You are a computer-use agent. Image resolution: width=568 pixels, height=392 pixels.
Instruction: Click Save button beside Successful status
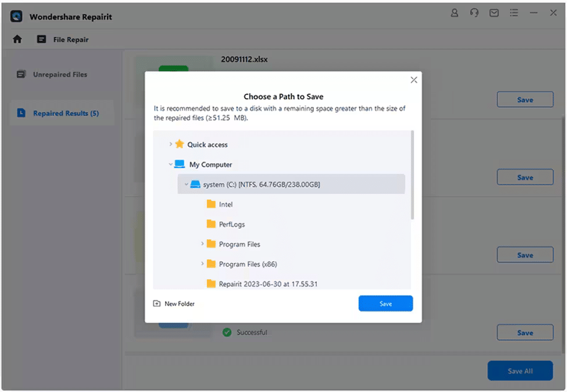coord(525,332)
